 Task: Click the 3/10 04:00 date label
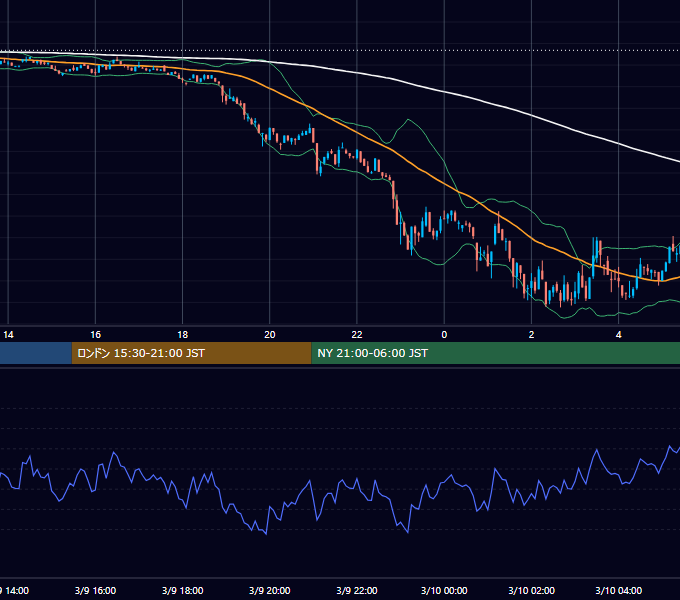point(618,590)
